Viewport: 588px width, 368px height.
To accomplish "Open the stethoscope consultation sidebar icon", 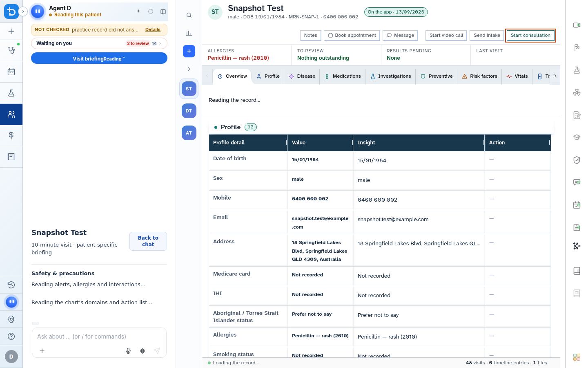I will pyautogui.click(x=11, y=50).
